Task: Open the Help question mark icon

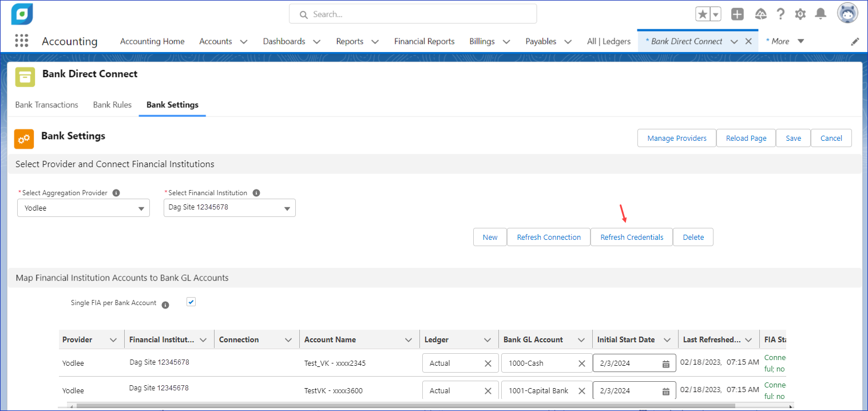Action: coord(780,14)
